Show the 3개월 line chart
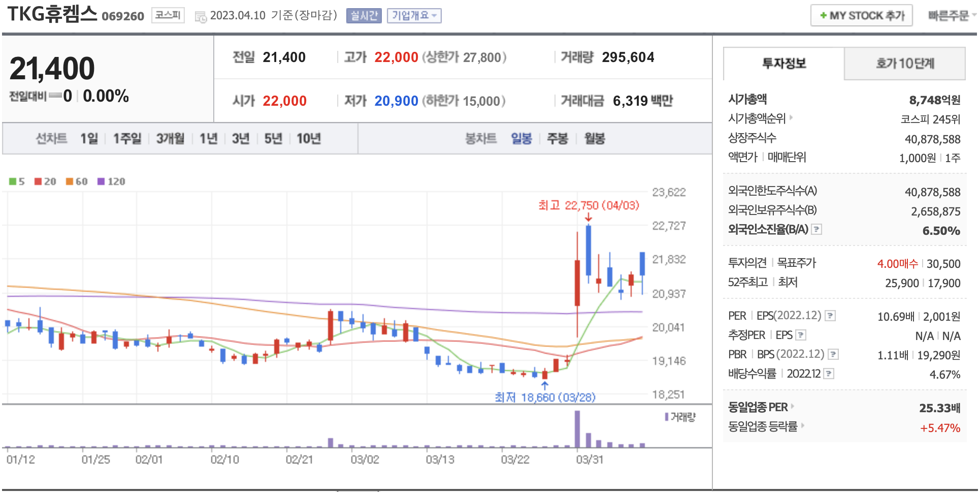The height and width of the screenshot is (492, 980). pos(170,138)
